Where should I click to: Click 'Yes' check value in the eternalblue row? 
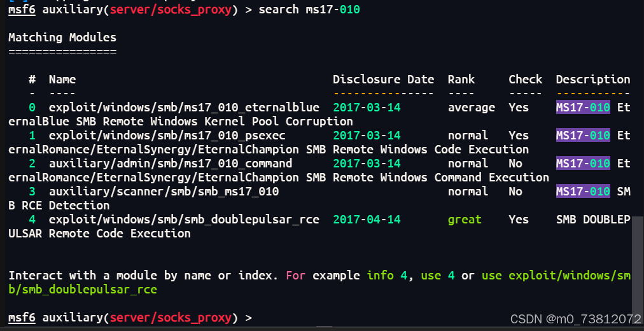(x=519, y=108)
